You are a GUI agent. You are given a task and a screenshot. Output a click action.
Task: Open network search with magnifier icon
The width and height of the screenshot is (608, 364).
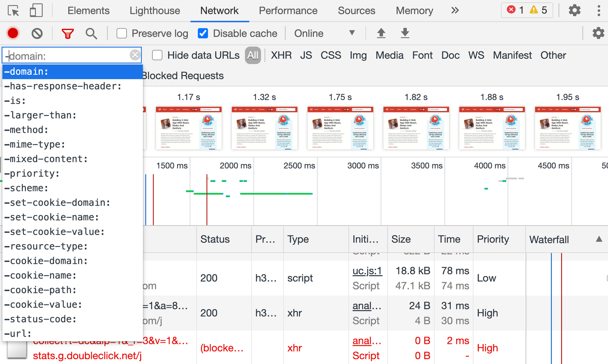click(x=91, y=34)
